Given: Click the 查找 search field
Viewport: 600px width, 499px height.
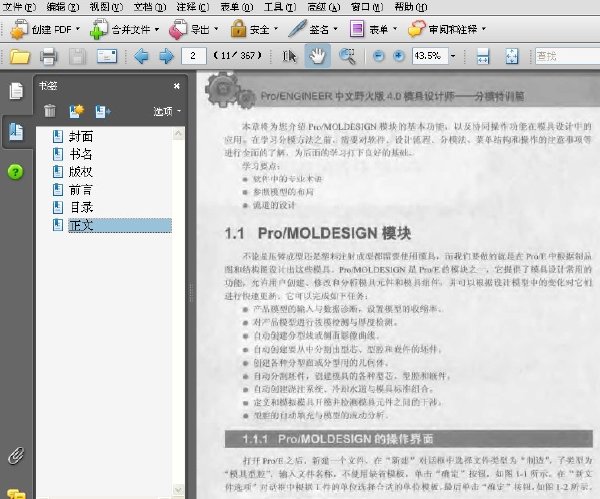Looking at the screenshot, I should pos(567,56).
